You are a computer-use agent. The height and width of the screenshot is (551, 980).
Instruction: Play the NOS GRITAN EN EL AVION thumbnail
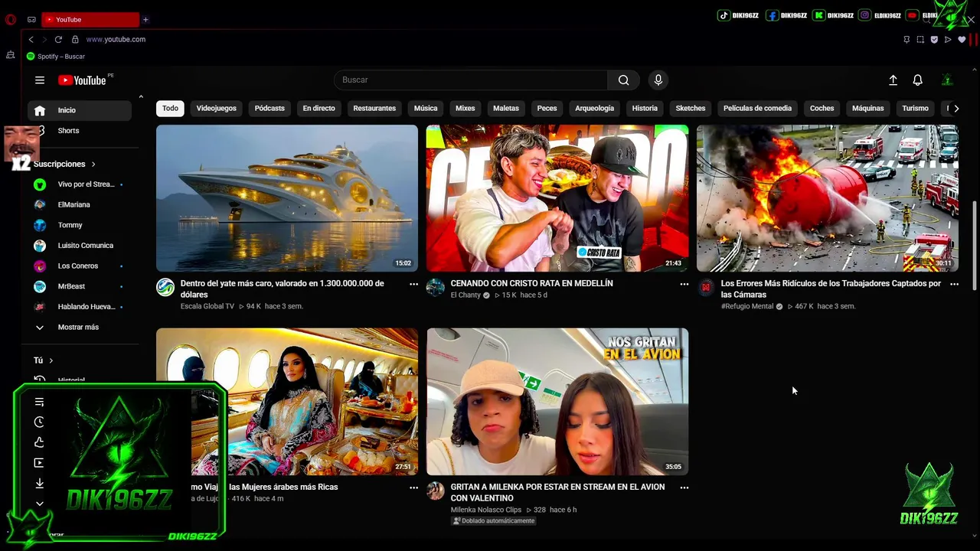557,402
